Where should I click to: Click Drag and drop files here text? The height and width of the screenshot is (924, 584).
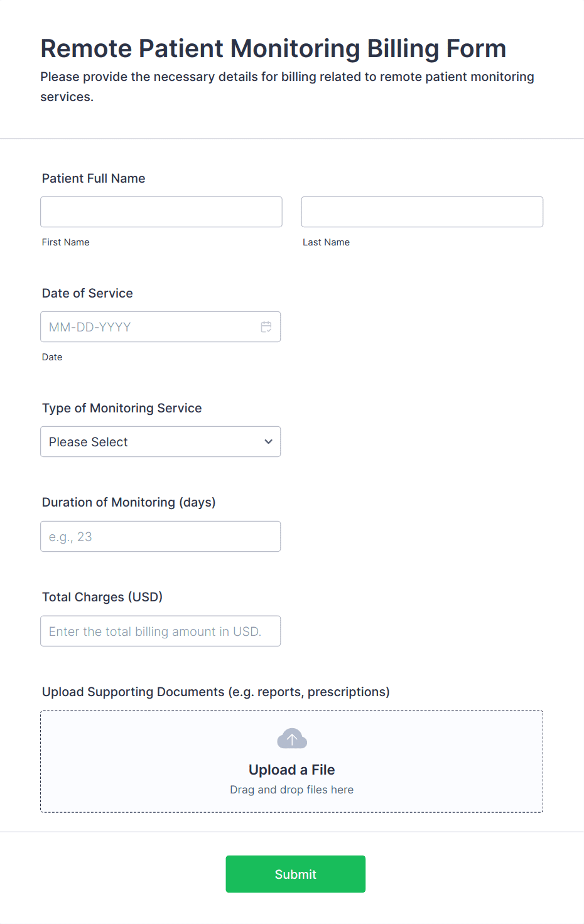[292, 790]
